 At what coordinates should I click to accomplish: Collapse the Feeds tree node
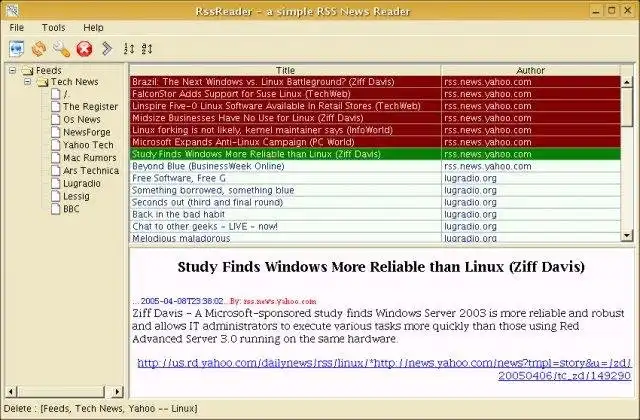13,70
